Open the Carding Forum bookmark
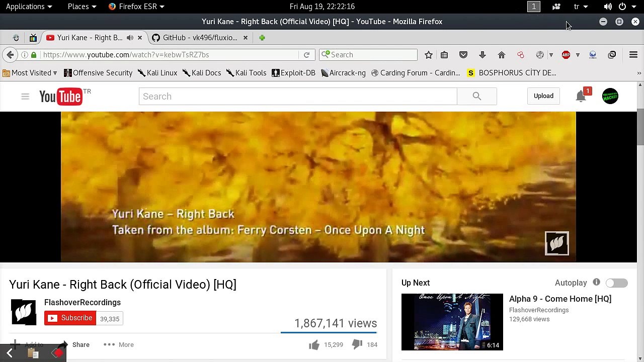The height and width of the screenshot is (362, 644). [416, 73]
